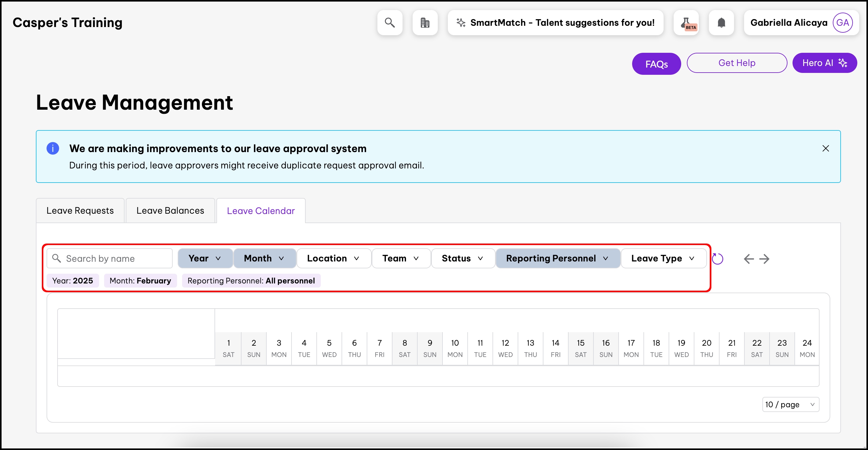Screen dimensions: 868x450
Task: Open the FAQs page
Action: point(656,63)
